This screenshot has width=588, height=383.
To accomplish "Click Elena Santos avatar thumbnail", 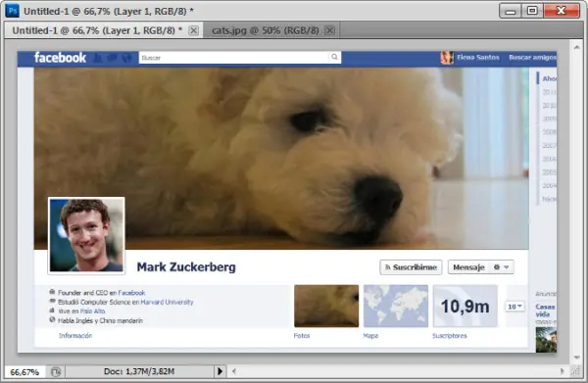I will point(447,58).
